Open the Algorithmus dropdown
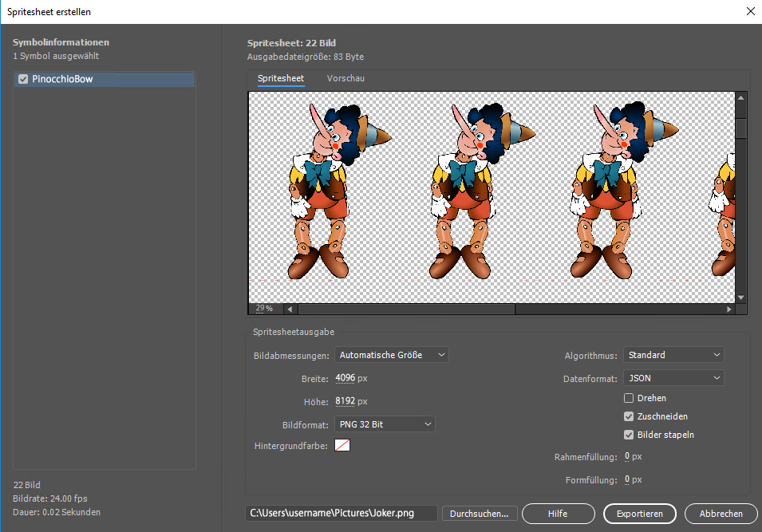This screenshot has height=532, width=762. click(x=673, y=354)
